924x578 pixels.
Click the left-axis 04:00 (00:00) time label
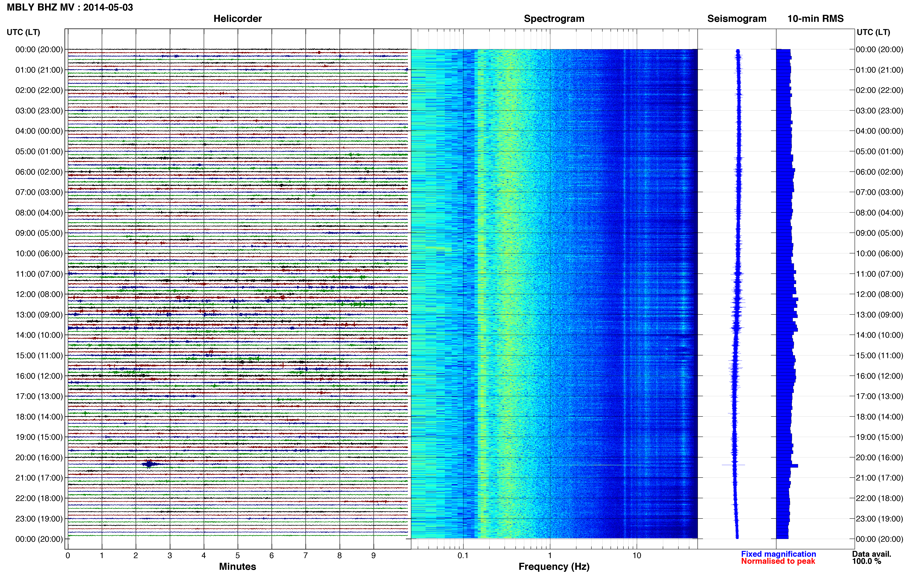39,131
